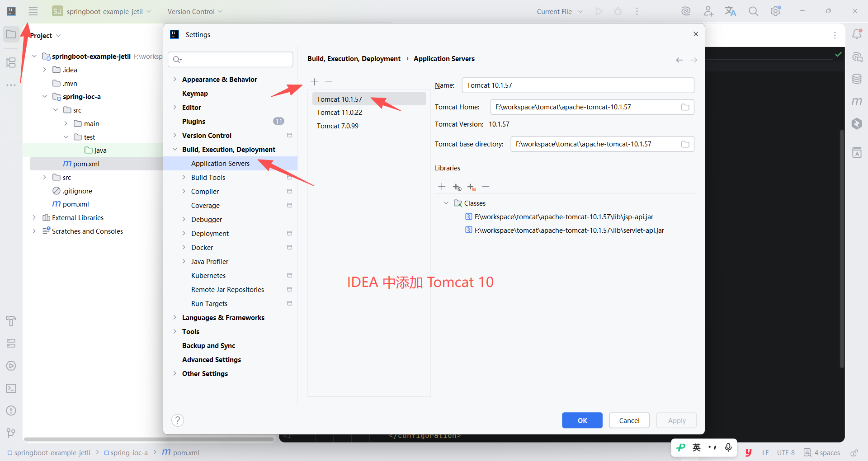The width and height of the screenshot is (868, 461).
Task: Open the Version Control dropdown menu
Action: pyautogui.click(x=195, y=11)
